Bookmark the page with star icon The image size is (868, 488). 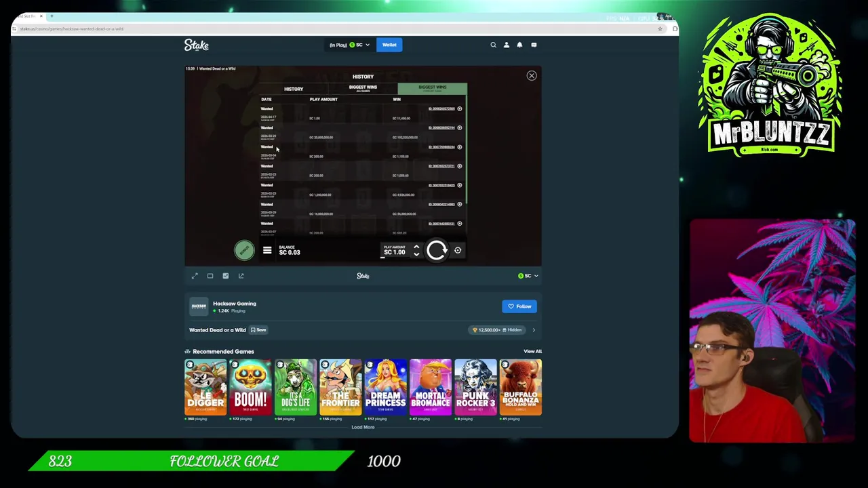pos(660,28)
